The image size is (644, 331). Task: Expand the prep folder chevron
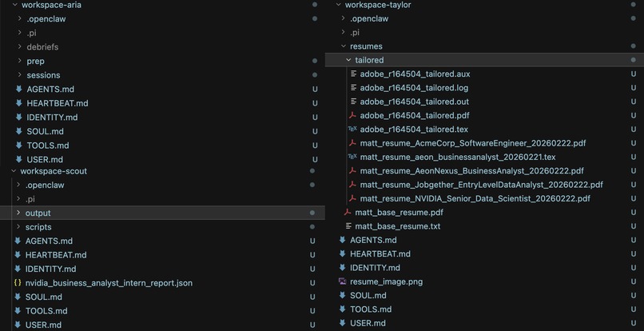pos(20,61)
